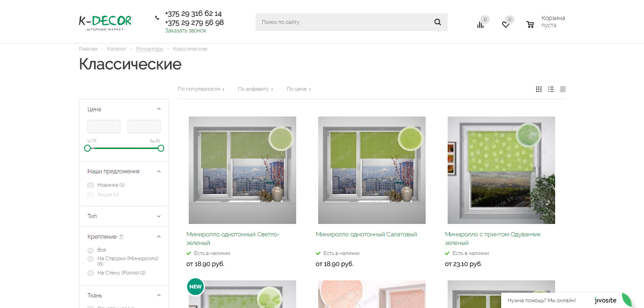Open the shopping cart icon
This screenshot has height=308, width=644.
click(x=530, y=24)
